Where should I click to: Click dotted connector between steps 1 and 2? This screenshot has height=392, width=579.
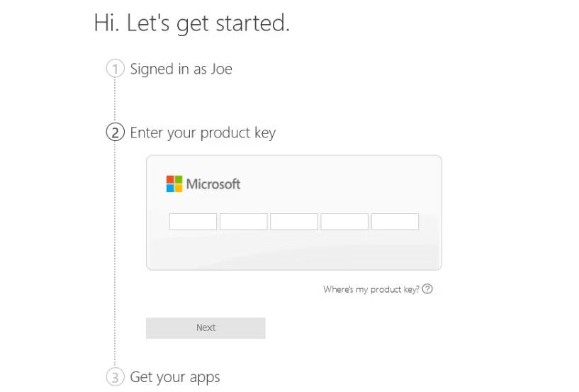click(x=115, y=101)
